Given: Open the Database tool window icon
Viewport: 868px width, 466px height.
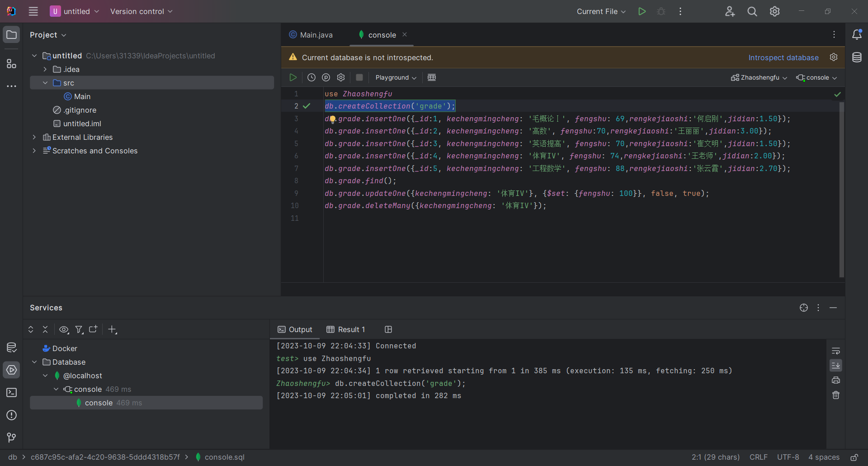Looking at the screenshot, I should coord(857,57).
